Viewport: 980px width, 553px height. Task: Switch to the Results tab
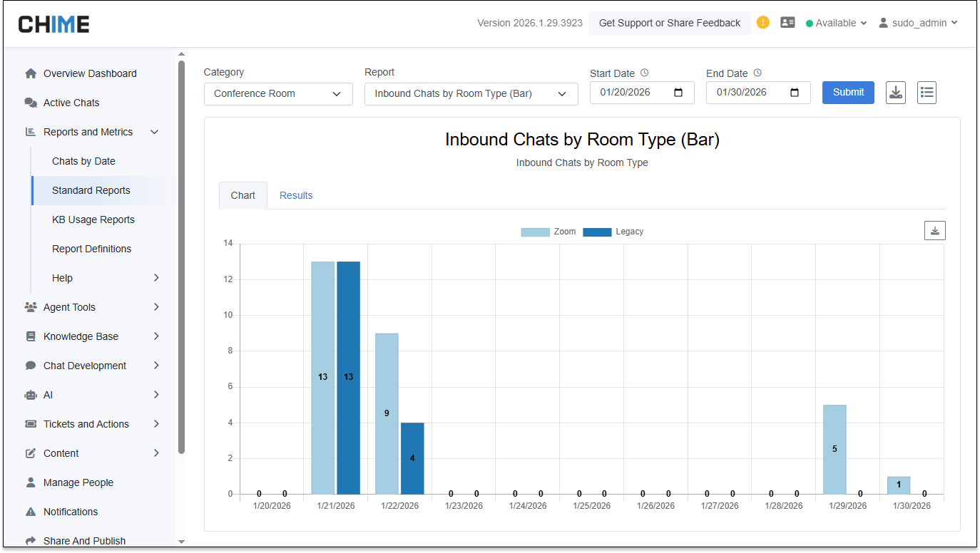coord(296,195)
